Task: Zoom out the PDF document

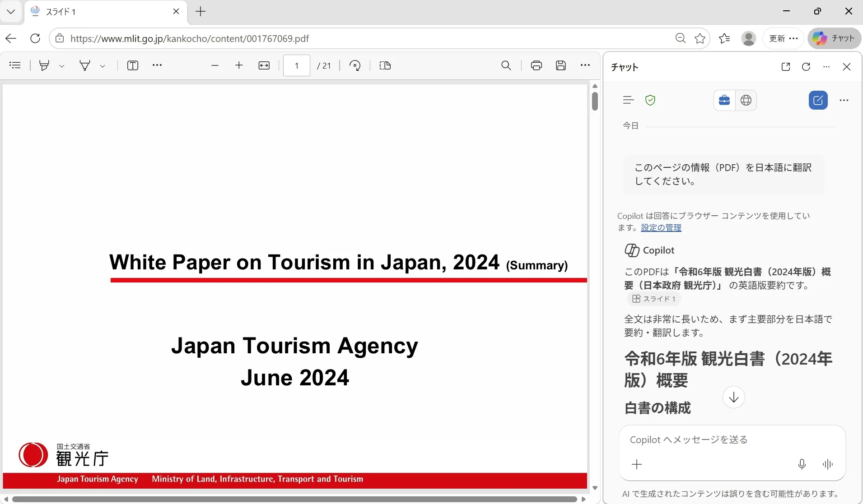Action: pyautogui.click(x=215, y=65)
